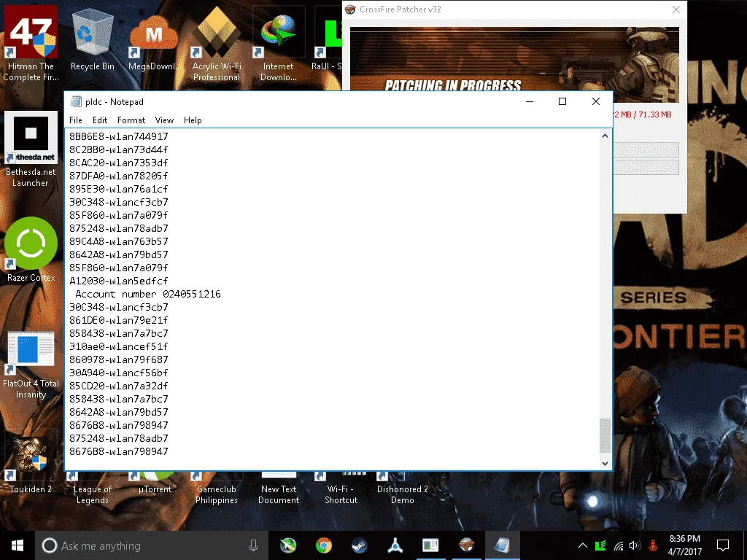This screenshot has height=560, width=747.
Task: Open the red figure tray icon
Action: point(653,545)
